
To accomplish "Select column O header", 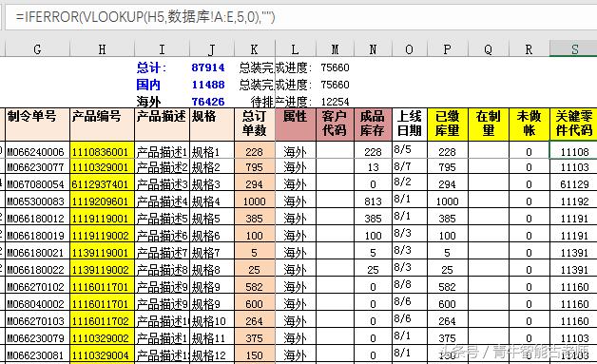I will point(410,49).
